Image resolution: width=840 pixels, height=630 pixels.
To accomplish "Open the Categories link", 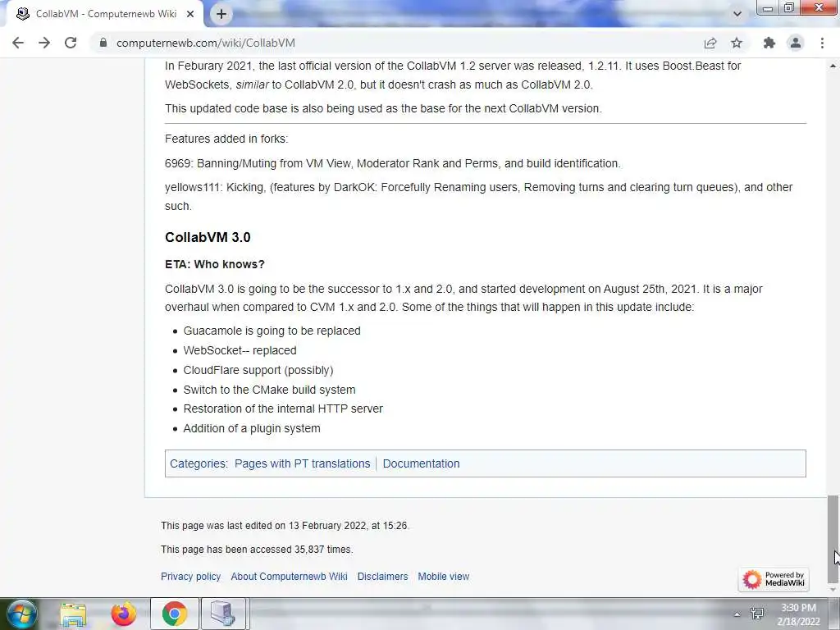I will pyautogui.click(x=198, y=463).
